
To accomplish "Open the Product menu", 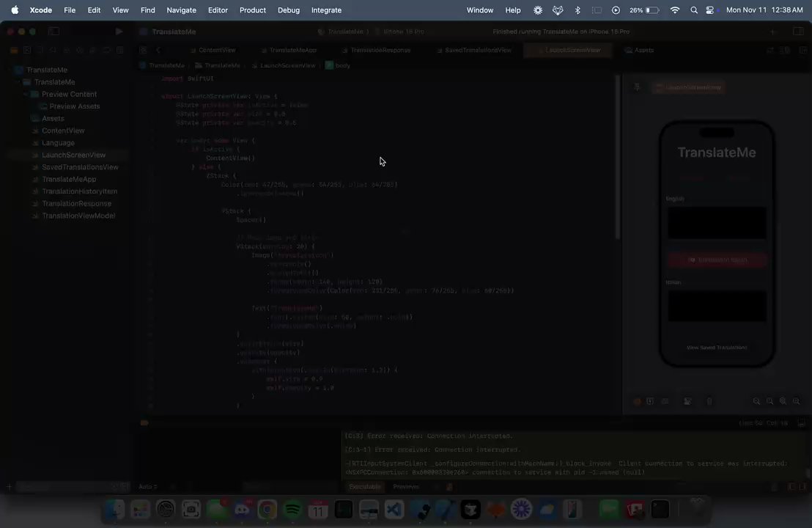I will [253, 10].
